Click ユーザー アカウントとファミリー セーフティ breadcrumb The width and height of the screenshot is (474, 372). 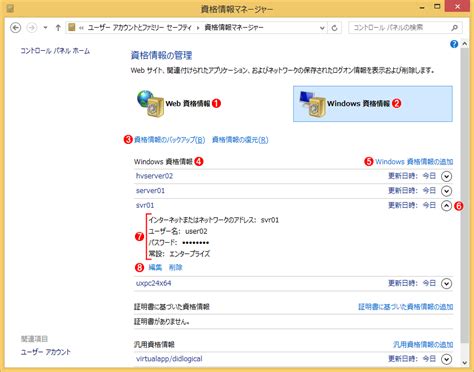click(139, 28)
